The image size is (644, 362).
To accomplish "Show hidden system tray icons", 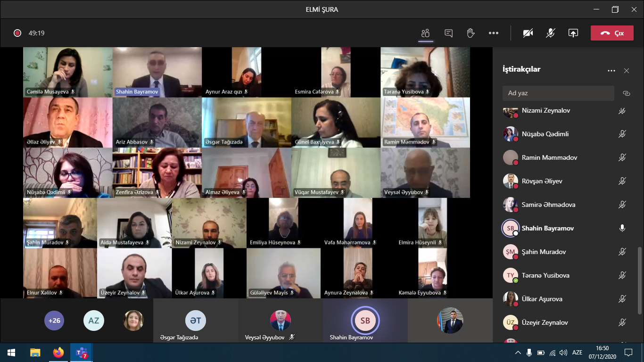I will tap(518, 353).
